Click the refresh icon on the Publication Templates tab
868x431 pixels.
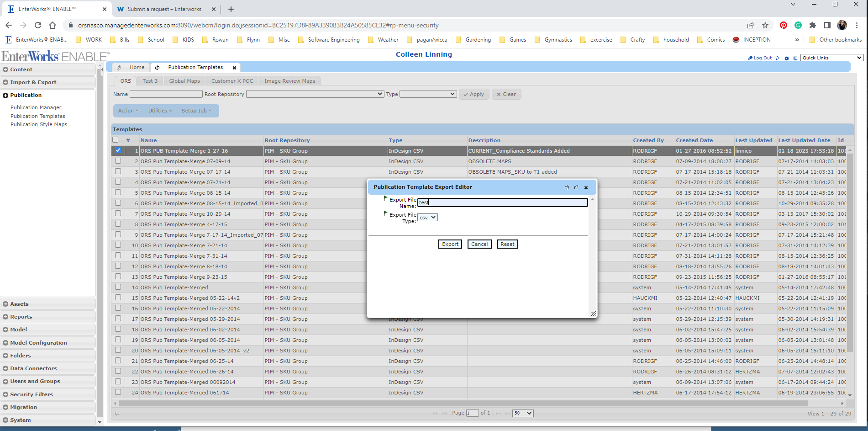(158, 67)
